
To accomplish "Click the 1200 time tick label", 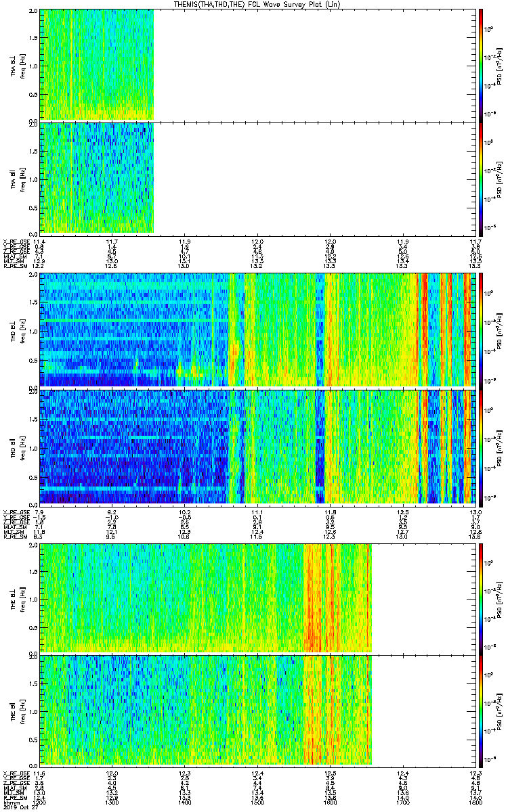I will pos(40,803).
